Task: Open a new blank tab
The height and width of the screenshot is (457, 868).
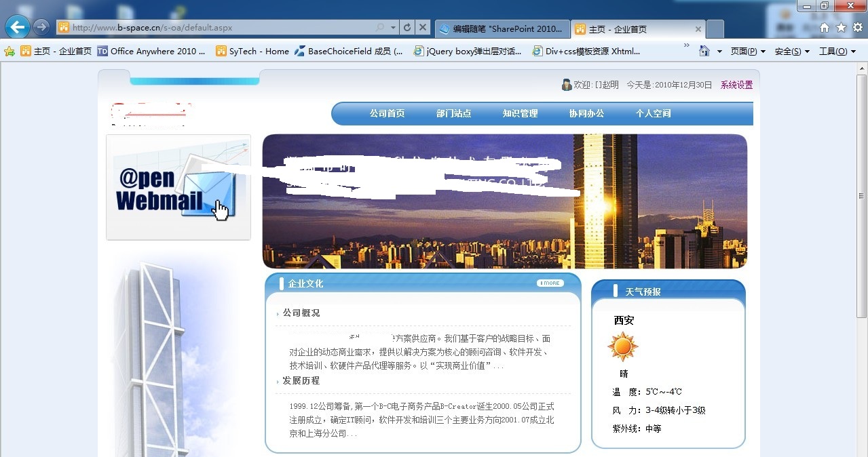Action: [715, 29]
